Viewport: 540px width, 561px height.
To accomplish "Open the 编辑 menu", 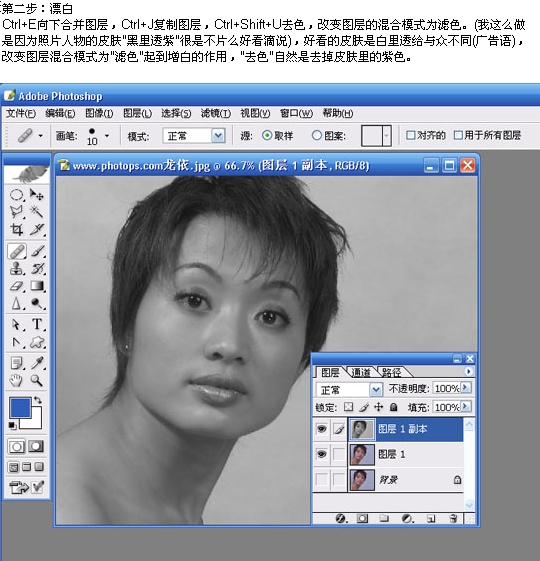I will pyautogui.click(x=60, y=113).
